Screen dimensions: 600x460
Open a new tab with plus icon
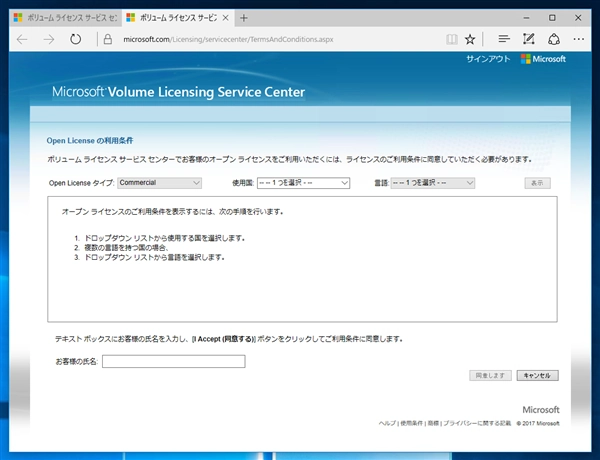(x=244, y=18)
